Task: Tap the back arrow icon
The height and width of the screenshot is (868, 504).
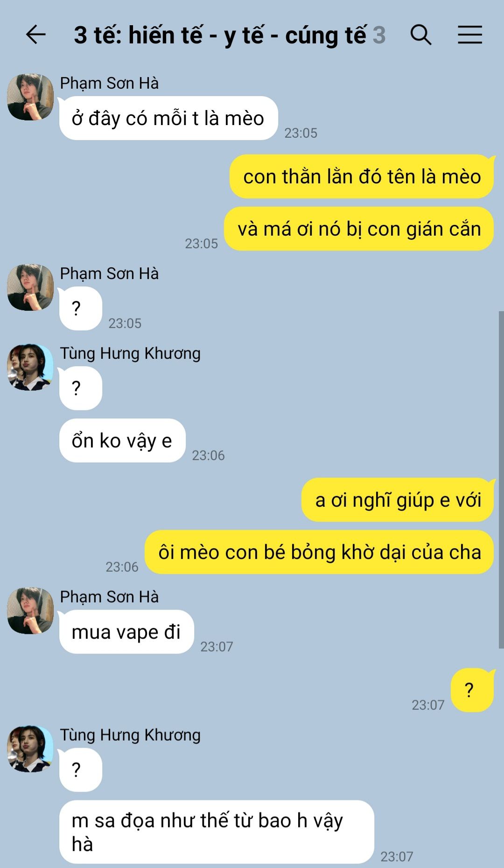Action: (35, 35)
